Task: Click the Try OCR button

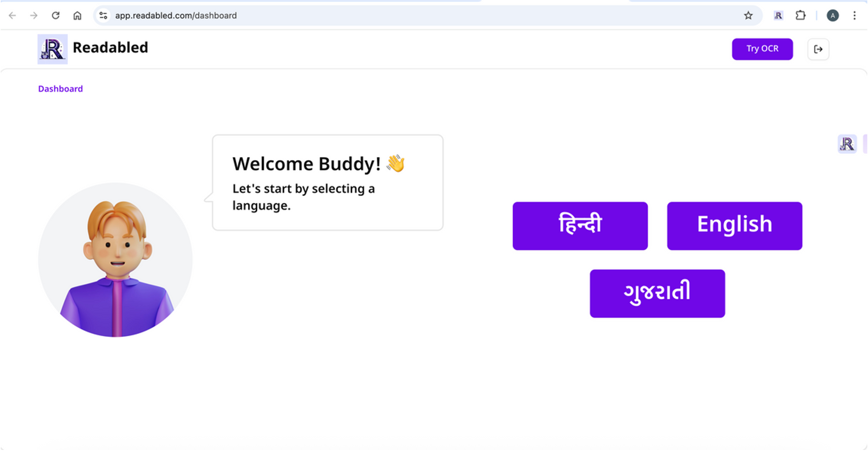Action: click(762, 49)
